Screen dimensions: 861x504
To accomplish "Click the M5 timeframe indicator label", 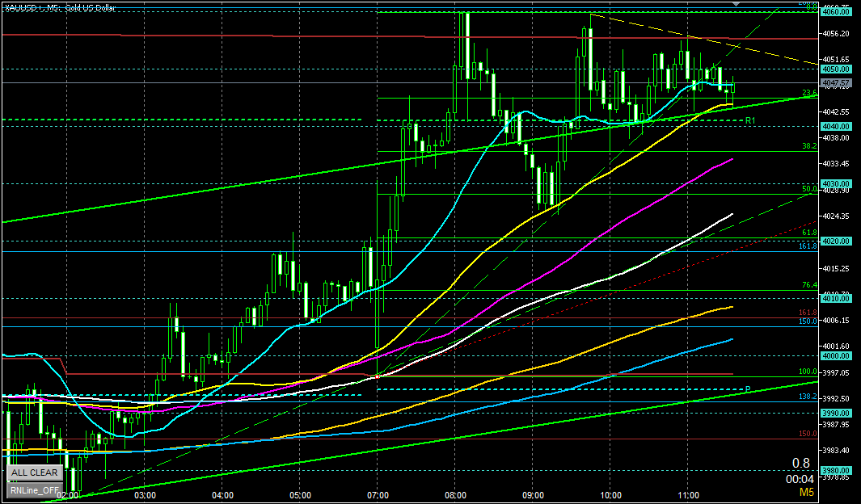I will tap(806, 491).
